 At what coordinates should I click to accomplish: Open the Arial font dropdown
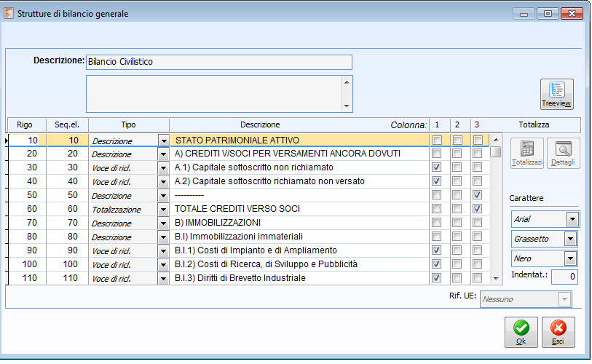pyautogui.click(x=572, y=219)
